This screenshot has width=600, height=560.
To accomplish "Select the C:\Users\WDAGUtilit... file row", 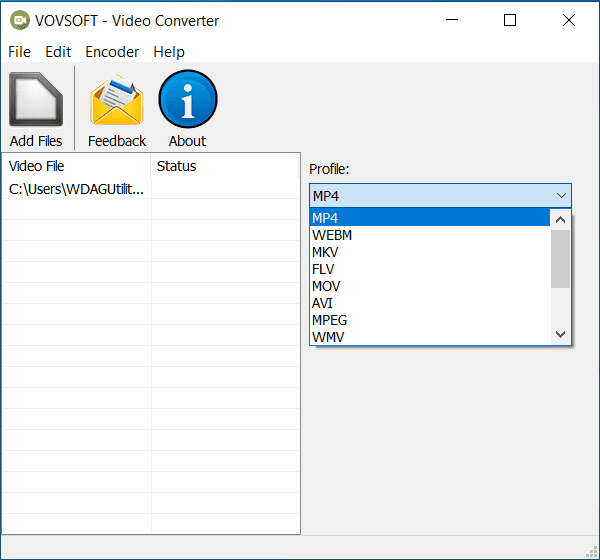I will click(151, 189).
